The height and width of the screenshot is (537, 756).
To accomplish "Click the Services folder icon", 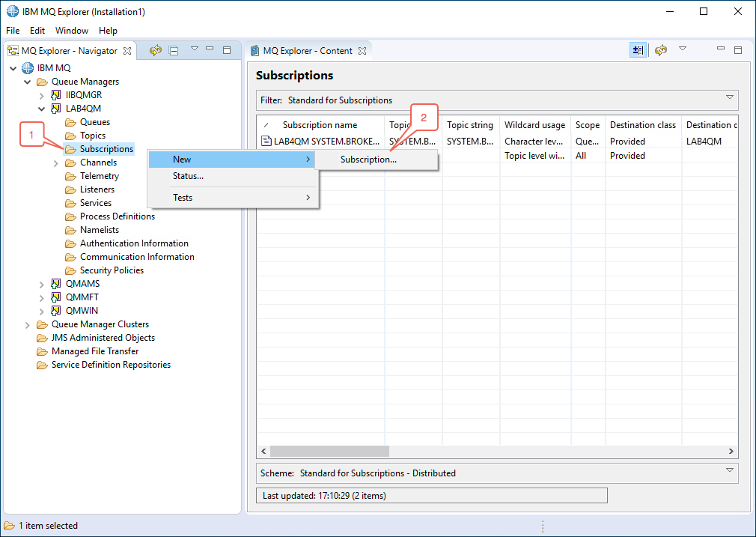I will 71,203.
